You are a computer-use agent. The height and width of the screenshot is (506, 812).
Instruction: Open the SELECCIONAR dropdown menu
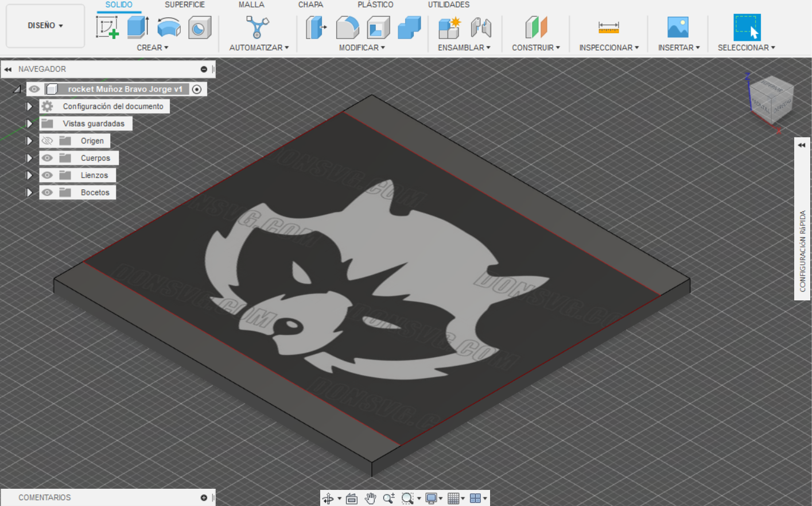tap(747, 48)
